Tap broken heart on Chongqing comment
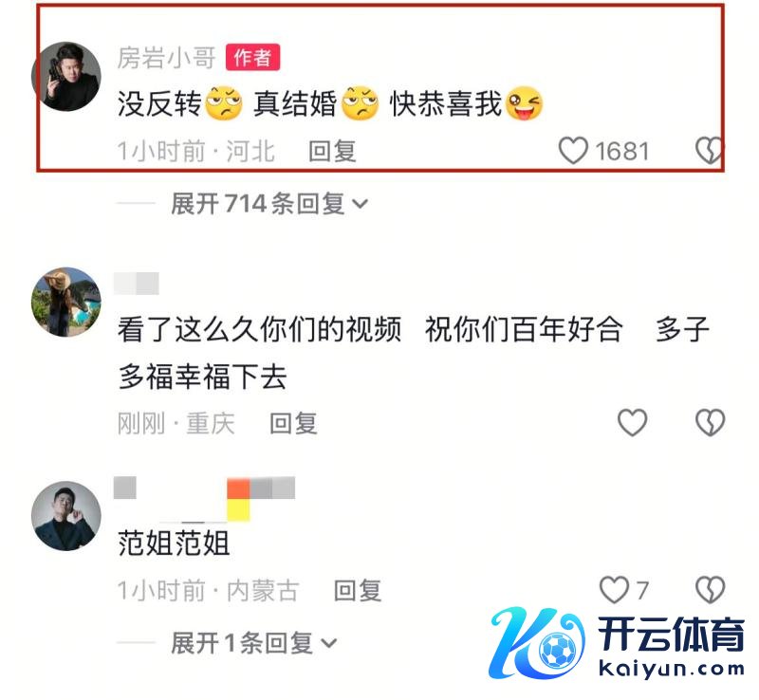The width and height of the screenshot is (759, 700). [x=710, y=422]
